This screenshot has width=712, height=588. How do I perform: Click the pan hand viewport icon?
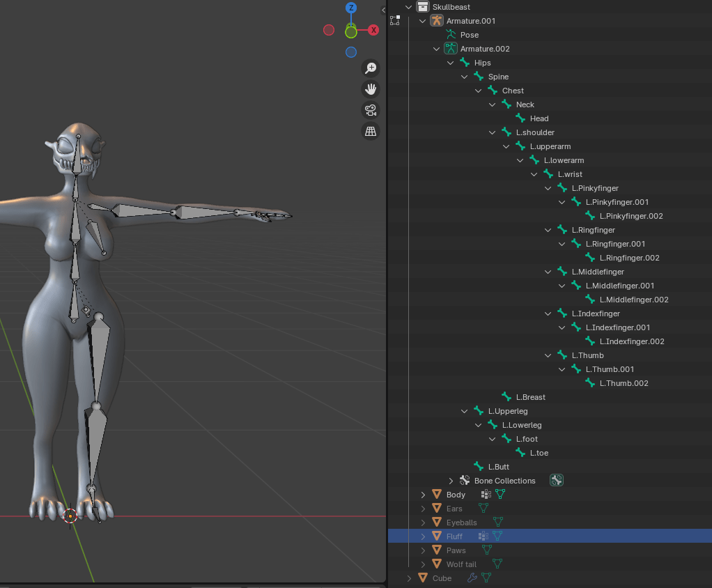tap(371, 89)
